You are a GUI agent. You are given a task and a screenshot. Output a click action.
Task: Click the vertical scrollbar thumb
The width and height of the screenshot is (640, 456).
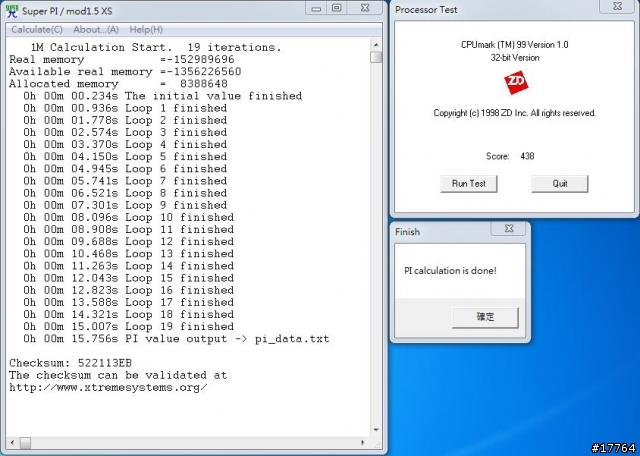(x=376, y=57)
